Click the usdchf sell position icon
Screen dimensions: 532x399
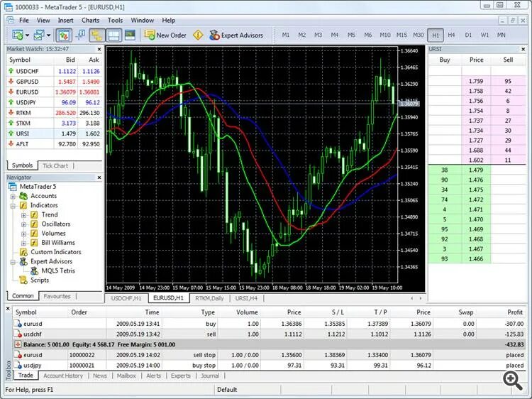(x=18, y=334)
